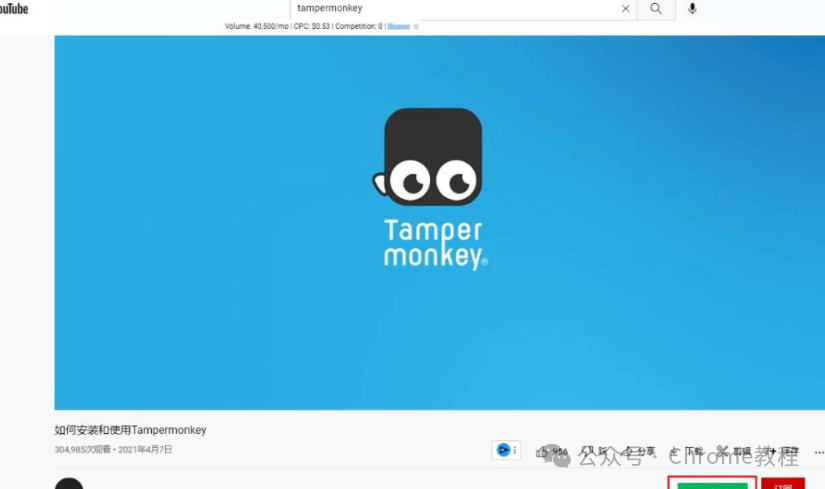The width and height of the screenshot is (825, 489).
Task: Click the scissors 剪辑 clip button
Action: click(734, 451)
